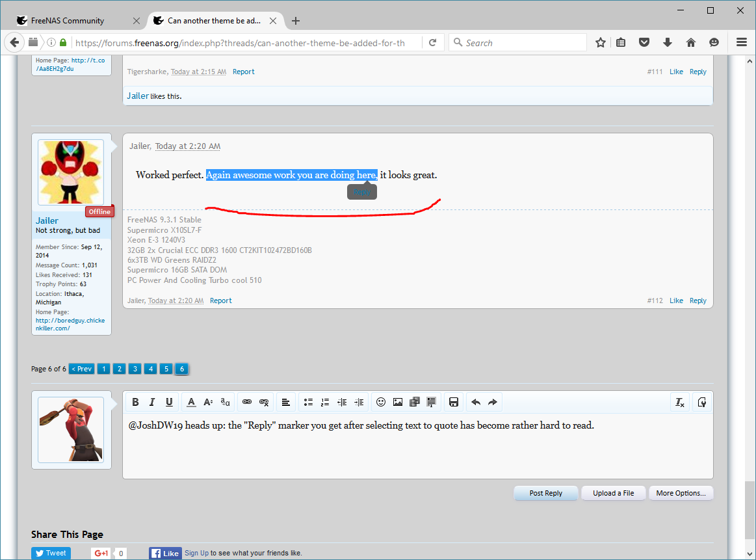The height and width of the screenshot is (560, 756).
Task: Open the font family selector
Action: coord(225,402)
